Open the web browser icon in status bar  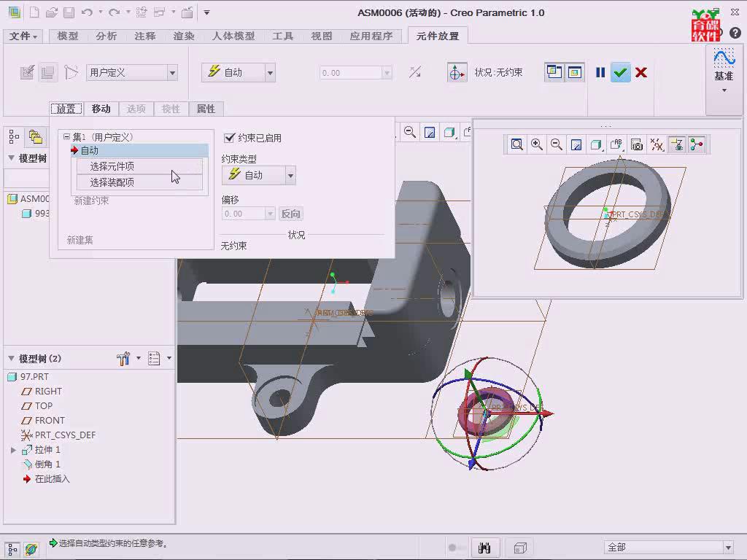pos(31,549)
